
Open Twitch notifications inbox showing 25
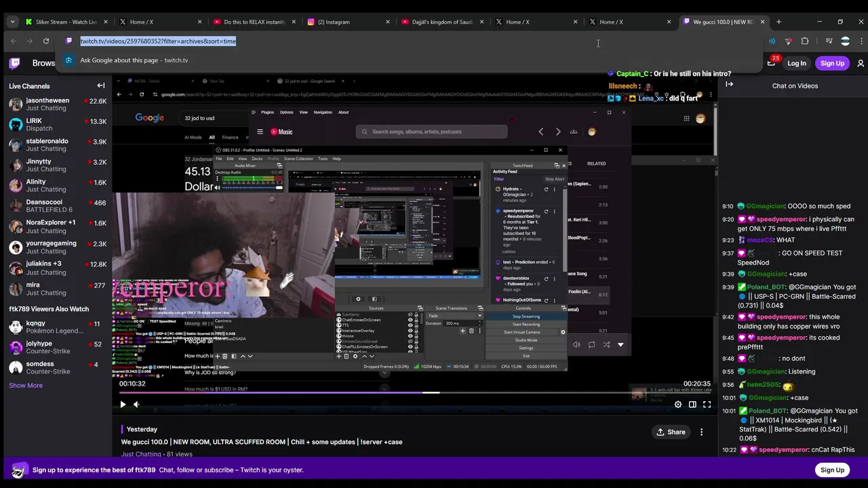[772, 62]
